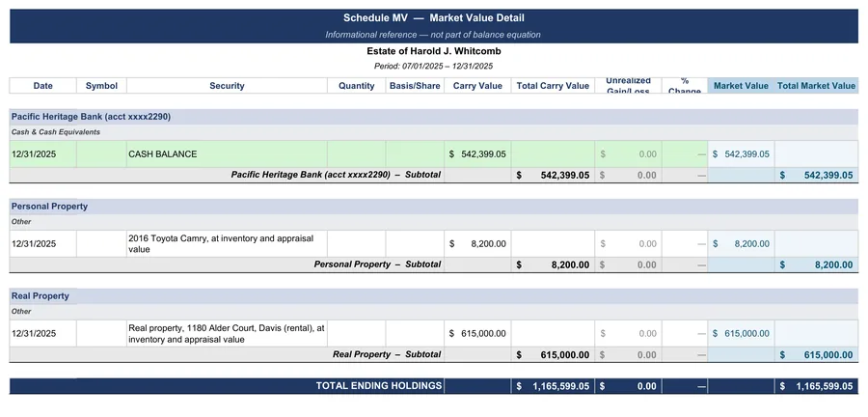Click the date in the Toyota Camry row
This screenshot has width=868, height=417.
click(34, 243)
